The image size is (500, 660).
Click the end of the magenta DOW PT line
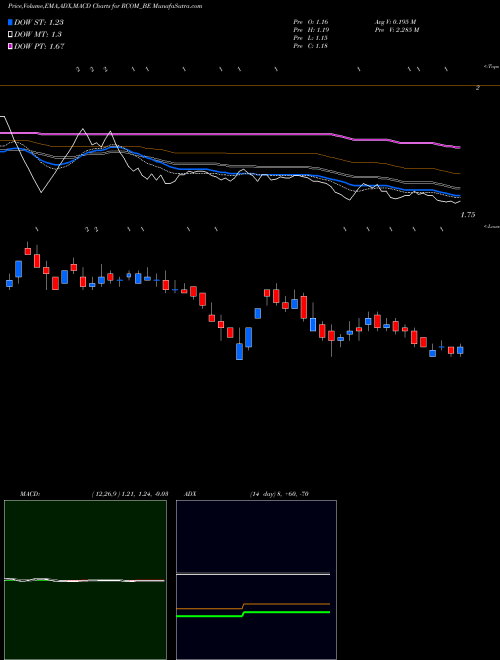tap(459, 147)
